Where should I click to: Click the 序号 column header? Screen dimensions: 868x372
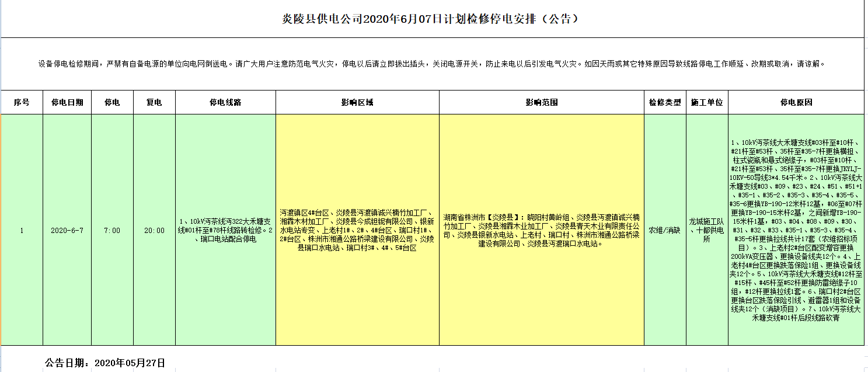click(22, 102)
